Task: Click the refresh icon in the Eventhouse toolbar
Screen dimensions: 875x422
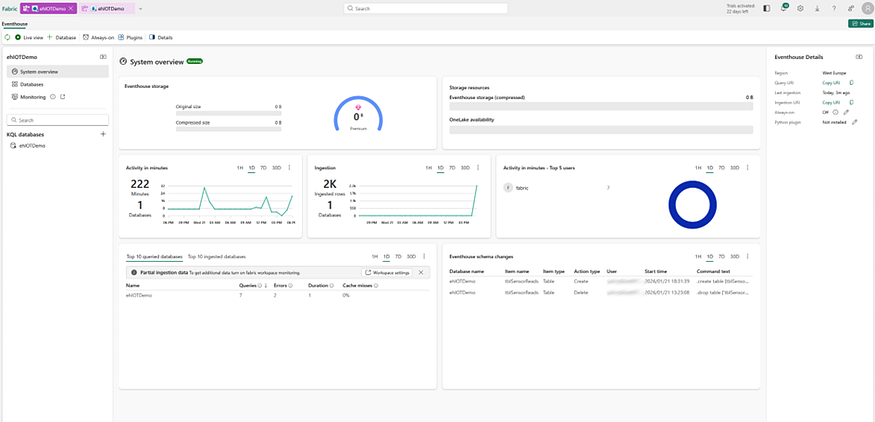Action: tap(7, 37)
